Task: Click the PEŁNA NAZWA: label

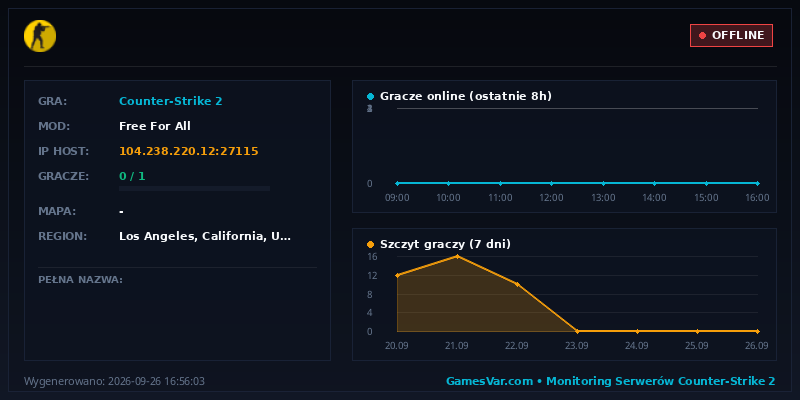Action: [81, 280]
